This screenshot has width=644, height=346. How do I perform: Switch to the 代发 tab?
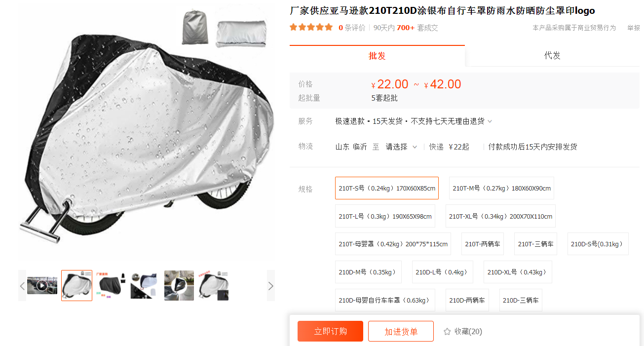coord(552,56)
